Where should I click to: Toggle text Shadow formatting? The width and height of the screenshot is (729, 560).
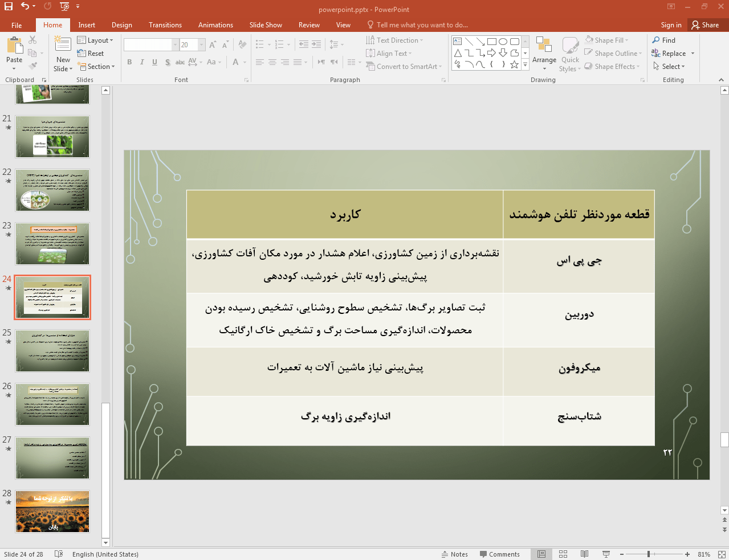(168, 62)
